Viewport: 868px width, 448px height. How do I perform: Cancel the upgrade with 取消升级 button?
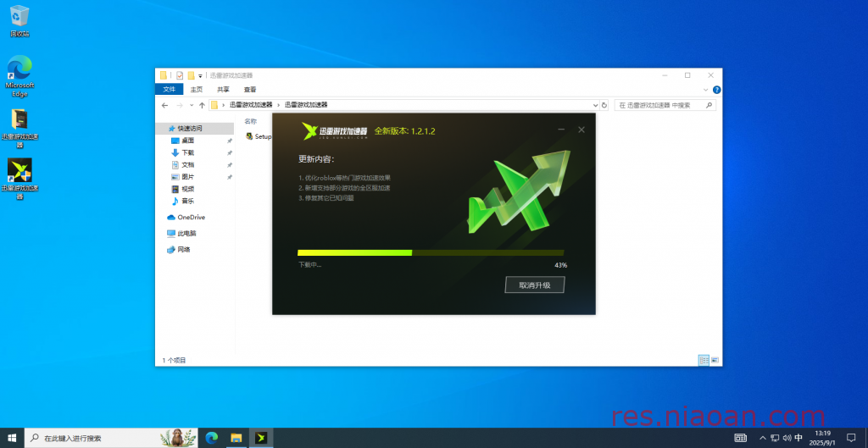(535, 285)
